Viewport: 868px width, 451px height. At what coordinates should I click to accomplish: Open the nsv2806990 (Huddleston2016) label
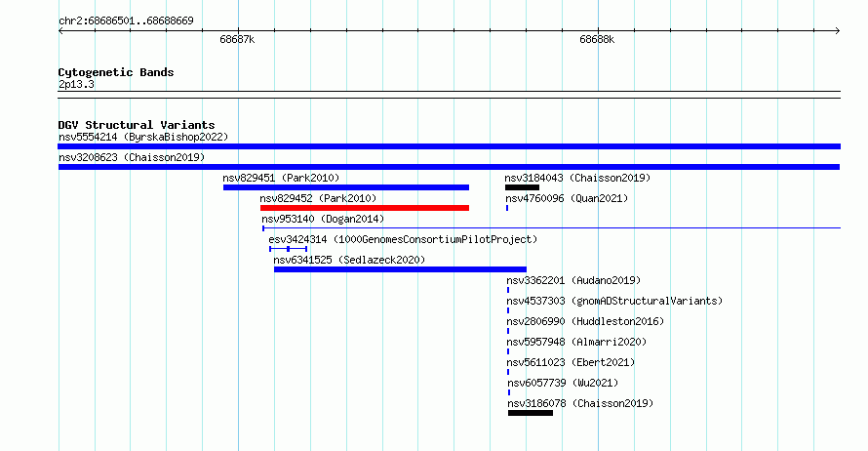click(585, 321)
